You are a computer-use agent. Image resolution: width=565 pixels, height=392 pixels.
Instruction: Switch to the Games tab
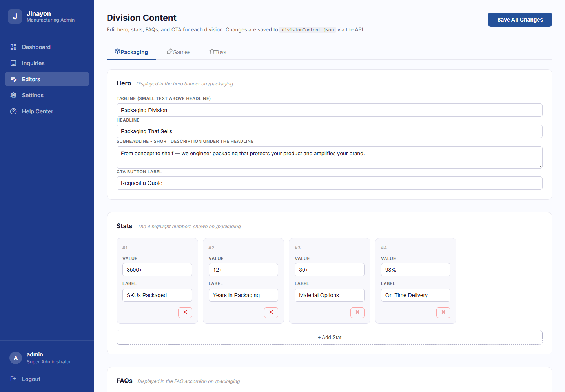[179, 52]
